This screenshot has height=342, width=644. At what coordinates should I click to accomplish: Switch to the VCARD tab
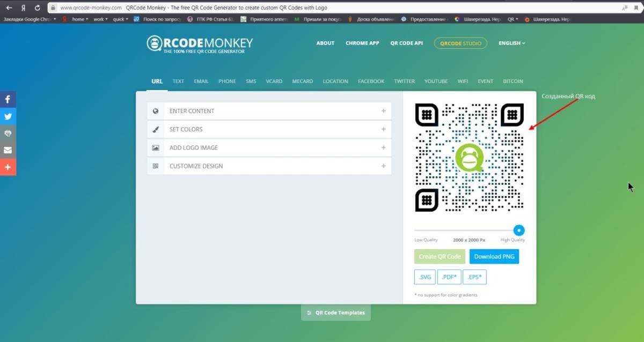274,81
